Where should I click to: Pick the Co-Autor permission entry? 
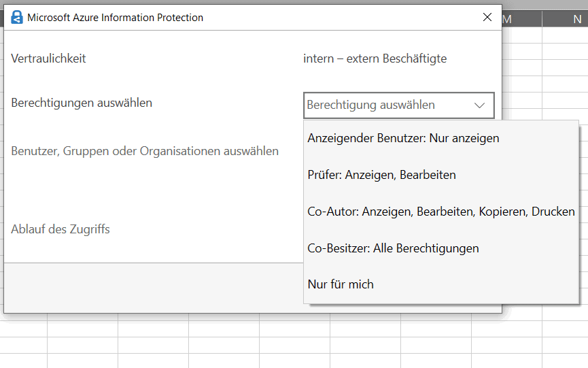coord(441,212)
